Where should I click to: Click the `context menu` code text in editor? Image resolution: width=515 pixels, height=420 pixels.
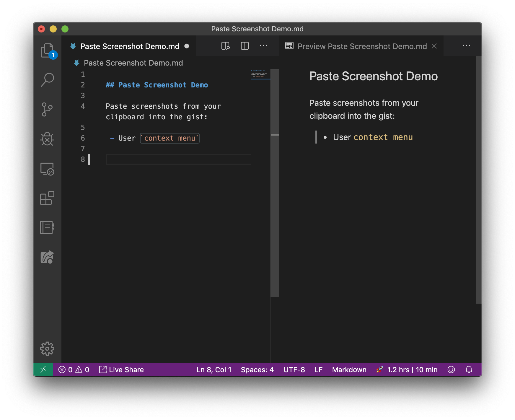[x=170, y=138]
